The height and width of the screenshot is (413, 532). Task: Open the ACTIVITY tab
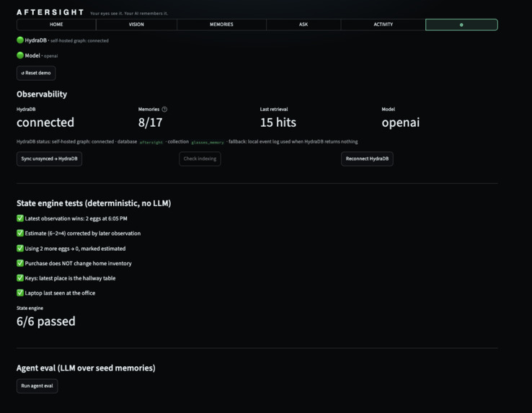[383, 25]
